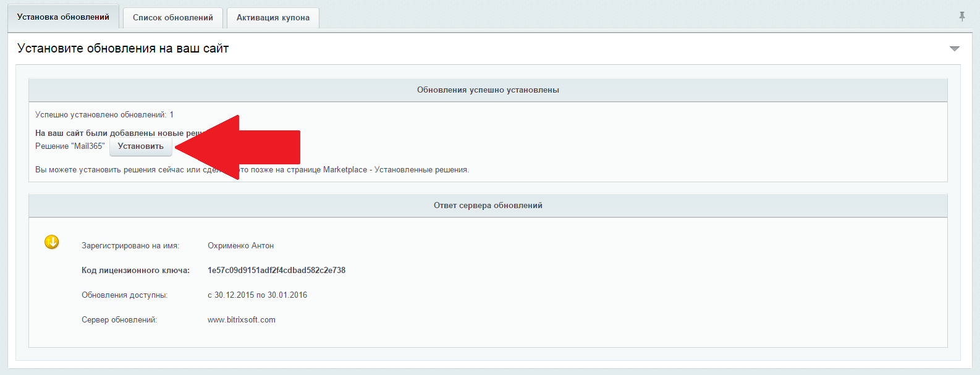Click the Сервер обновлений label
The height and width of the screenshot is (375, 980).
[x=119, y=320]
